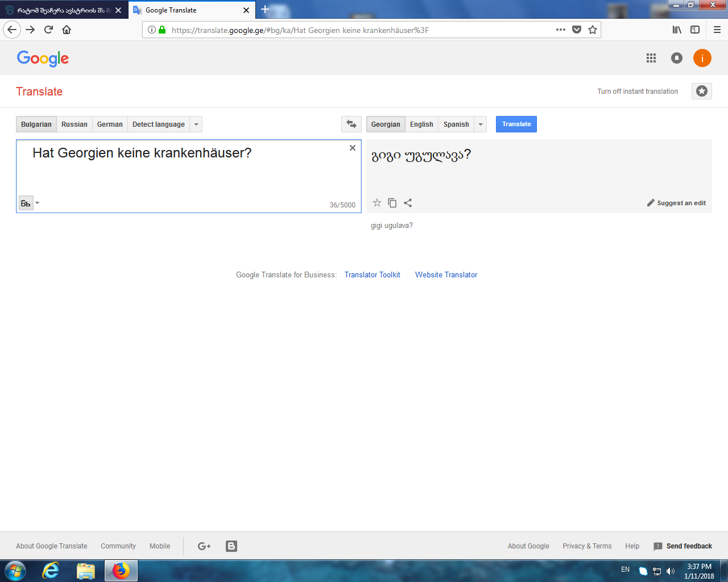
Task: Open page actions ellipsis menu
Action: [x=561, y=30]
